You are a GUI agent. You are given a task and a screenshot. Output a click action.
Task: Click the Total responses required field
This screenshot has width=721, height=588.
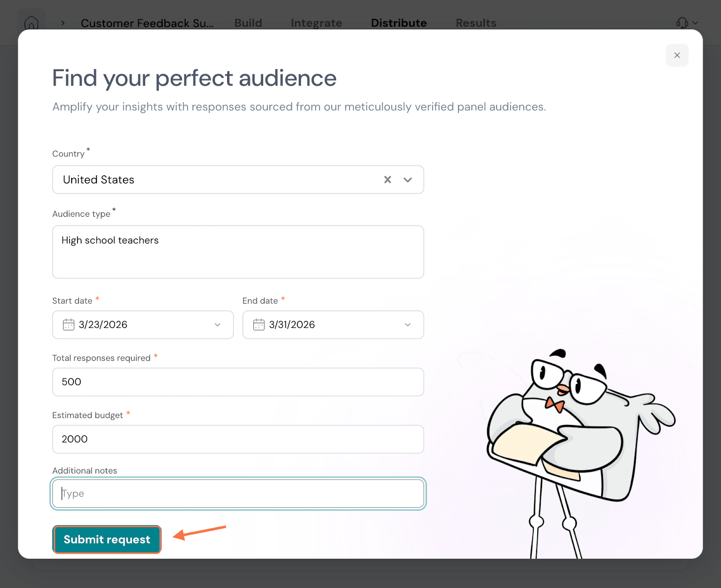238,382
